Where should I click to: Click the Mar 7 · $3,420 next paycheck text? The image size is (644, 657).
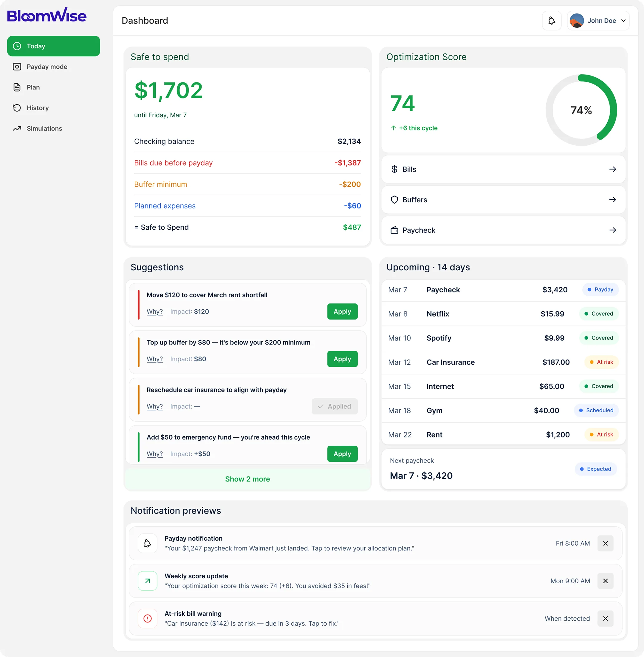point(421,476)
